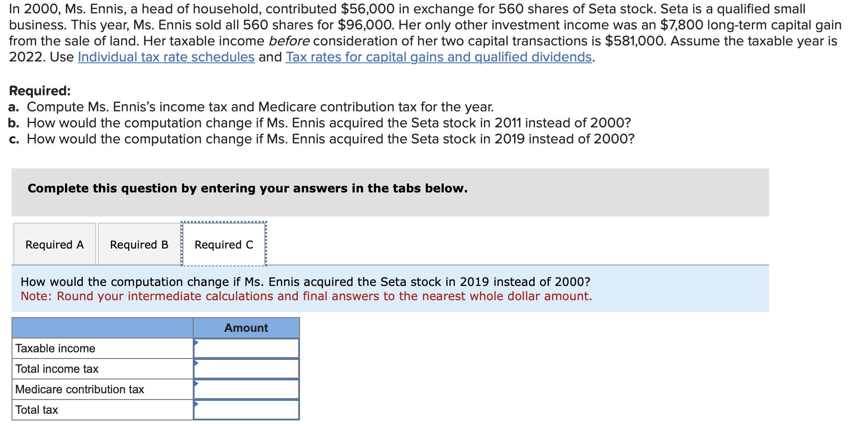Screen dimensions: 868x424
Task: Select the Taxable income row label
Action: (55, 348)
